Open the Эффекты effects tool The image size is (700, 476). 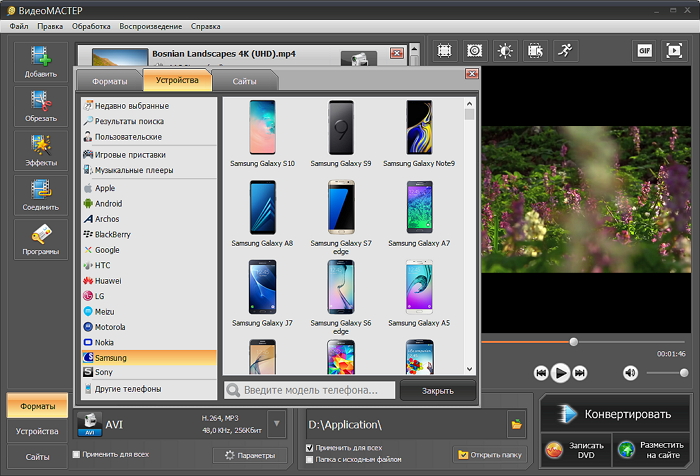point(41,150)
